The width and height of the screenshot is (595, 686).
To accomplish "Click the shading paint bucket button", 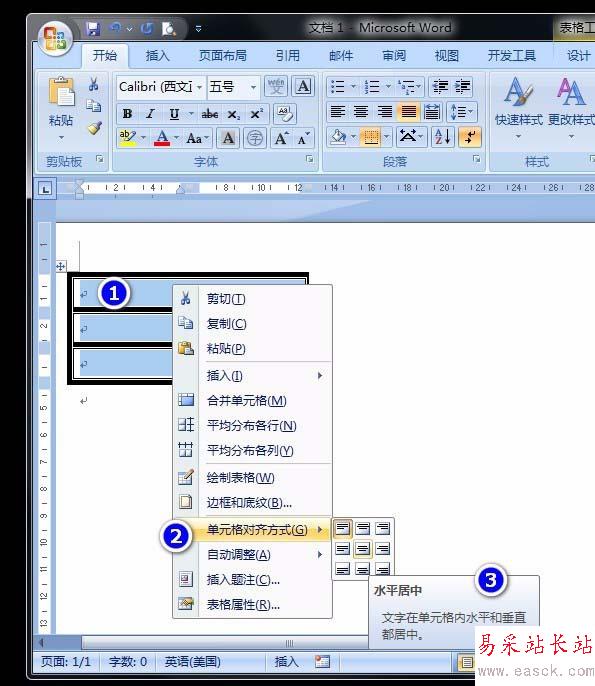I will coord(339,137).
